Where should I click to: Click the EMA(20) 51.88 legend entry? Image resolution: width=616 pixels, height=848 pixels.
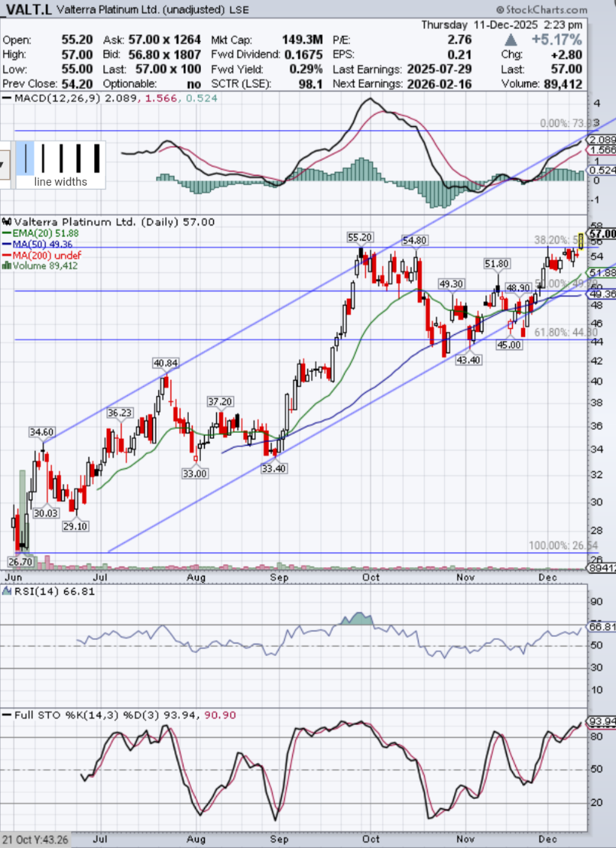tap(46, 233)
